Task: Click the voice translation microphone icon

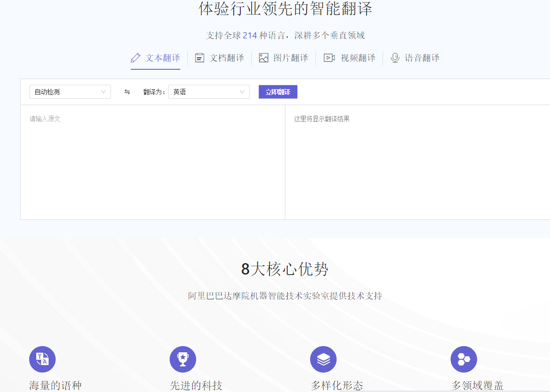Action: click(395, 58)
